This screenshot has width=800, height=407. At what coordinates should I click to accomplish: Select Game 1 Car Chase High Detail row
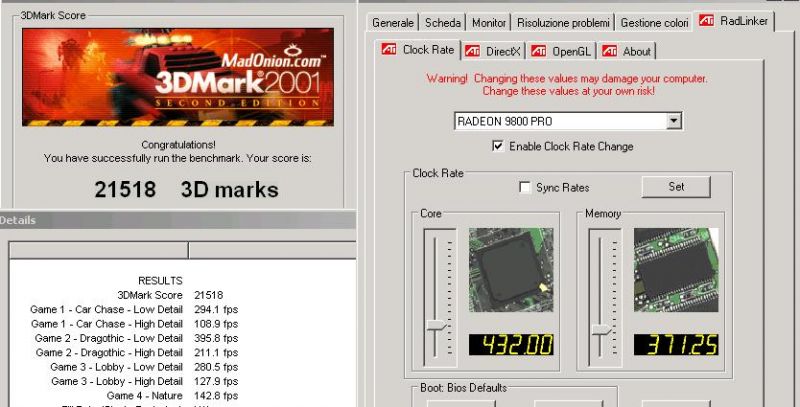pyautogui.click(x=134, y=323)
